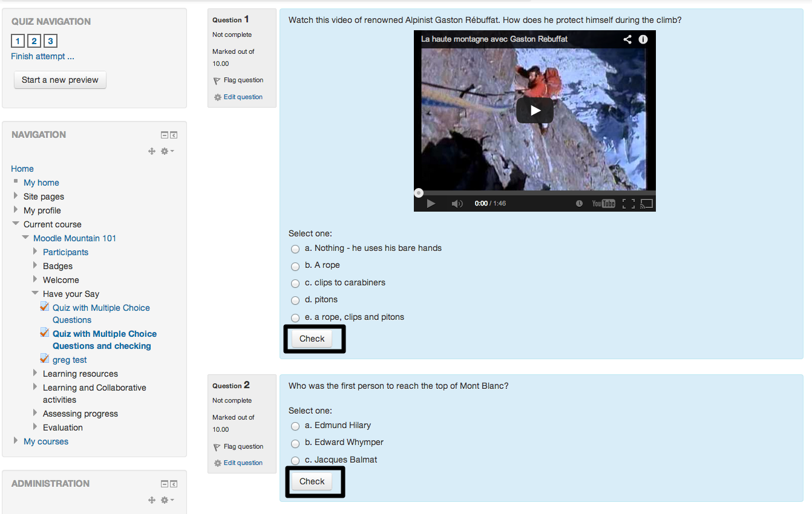Click the small play control in the video bar
This screenshot has height=514, width=812.
[431, 204]
